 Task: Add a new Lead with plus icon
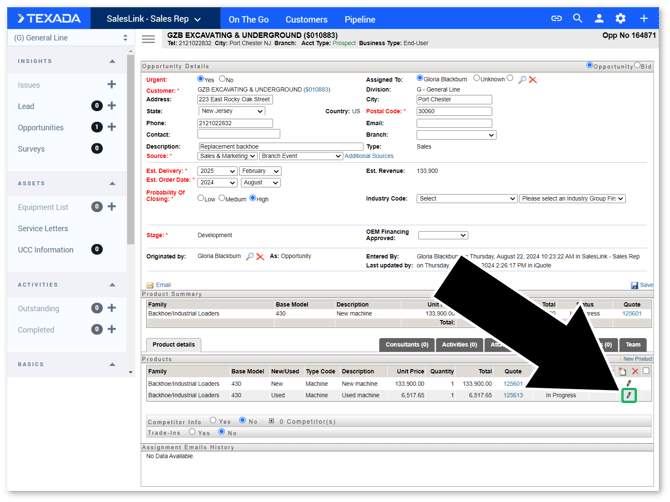coord(111,106)
